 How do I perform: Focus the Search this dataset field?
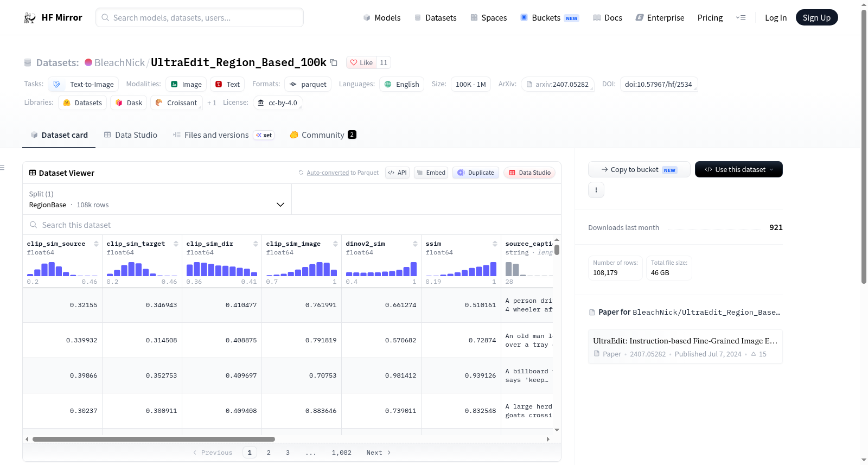(292, 225)
